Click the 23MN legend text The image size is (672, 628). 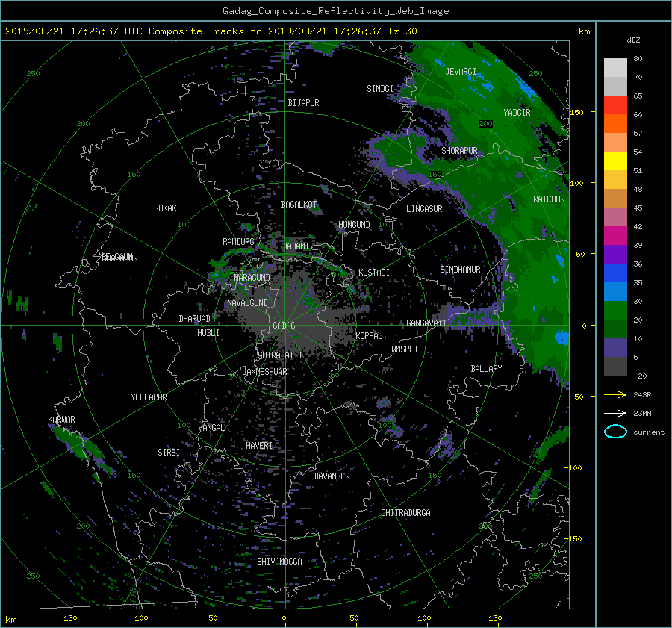(x=642, y=413)
